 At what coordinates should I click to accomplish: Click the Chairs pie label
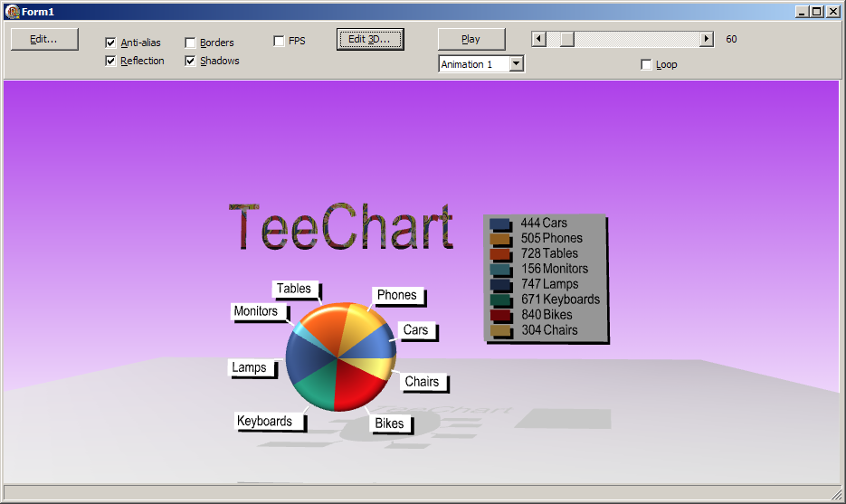coord(422,382)
